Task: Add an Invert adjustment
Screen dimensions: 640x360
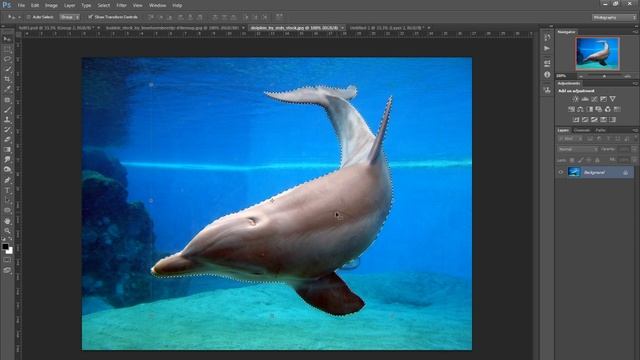Action: click(x=576, y=120)
